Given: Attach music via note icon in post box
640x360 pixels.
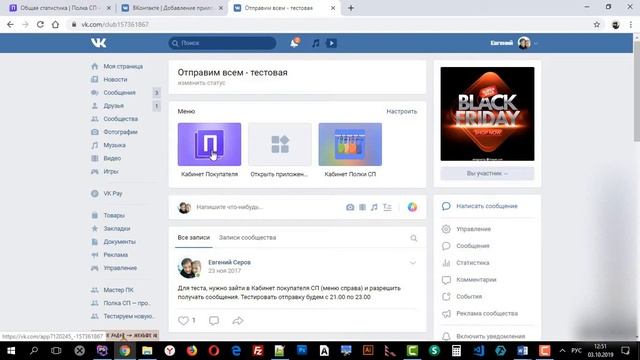Looking at the screenshot, I should tap(374, 207).
